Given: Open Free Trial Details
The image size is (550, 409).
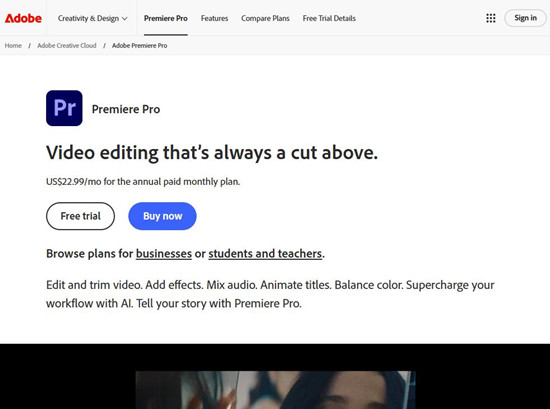Looking at the screenshot, I should (x=329, y=18).
